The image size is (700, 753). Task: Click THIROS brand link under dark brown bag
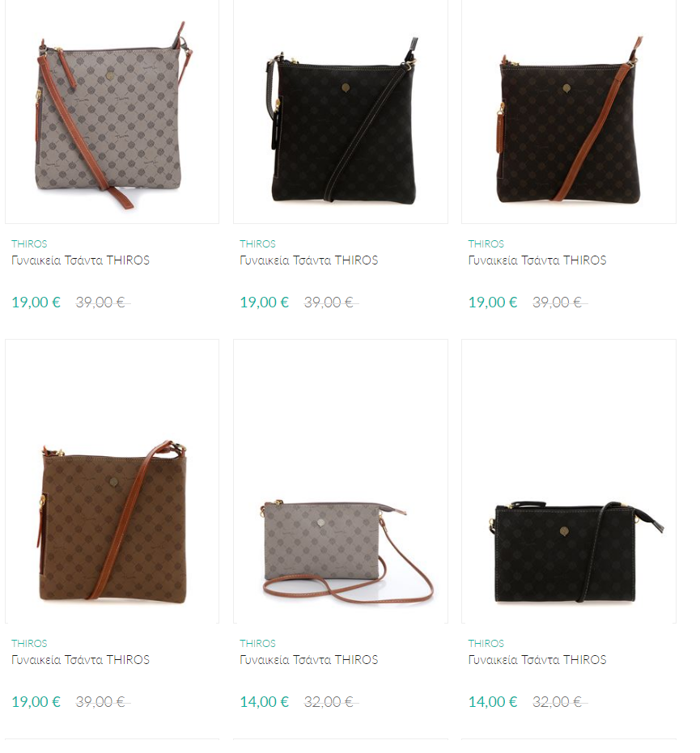coord(486,244)
